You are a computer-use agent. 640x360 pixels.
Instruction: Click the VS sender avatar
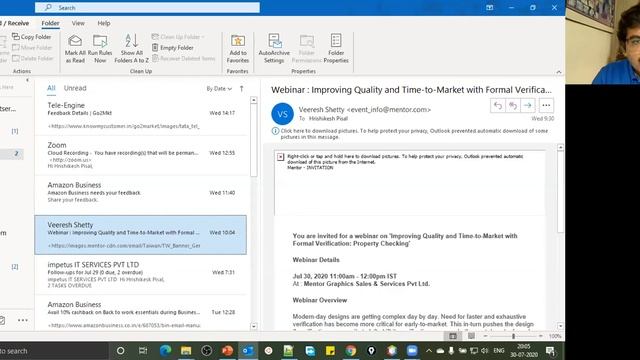pyautogui.click(x=282, y=114)
